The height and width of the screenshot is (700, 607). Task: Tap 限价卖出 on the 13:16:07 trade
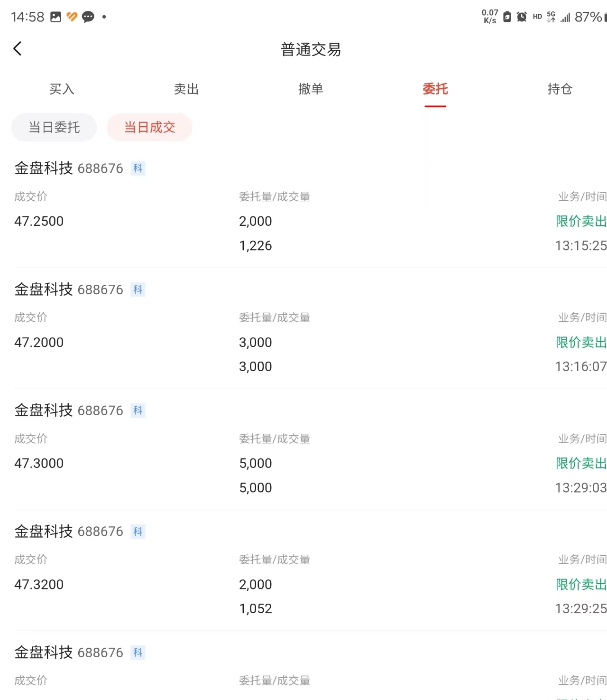(x=581, y=342)
